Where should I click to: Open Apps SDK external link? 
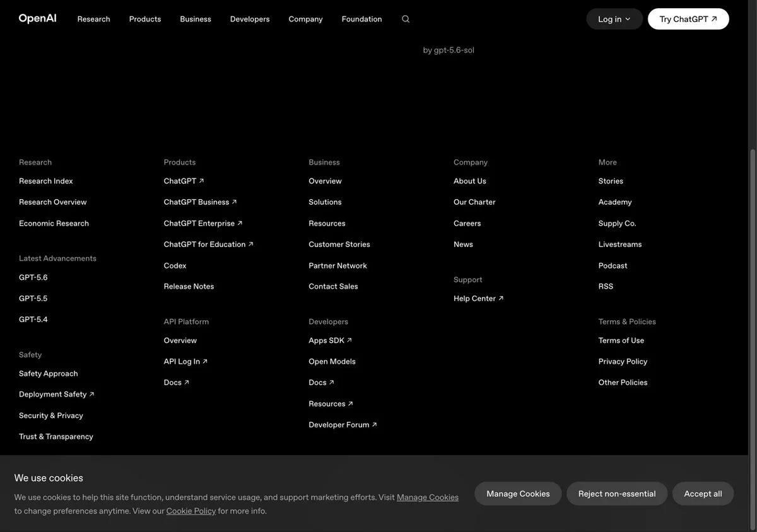(331, 340)
